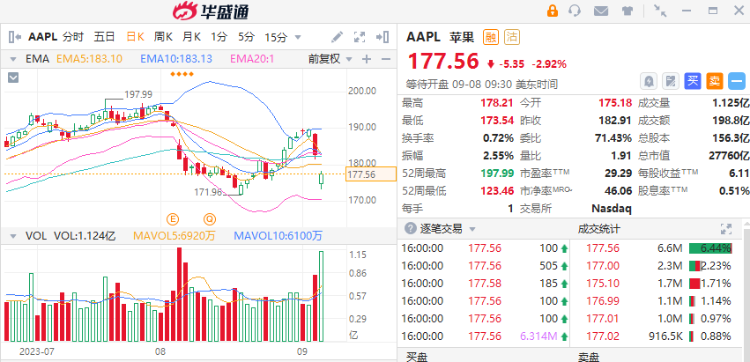Click the MAVOL10:6100万 label
This screenshot has height=362, width=750.
(278, 235)
